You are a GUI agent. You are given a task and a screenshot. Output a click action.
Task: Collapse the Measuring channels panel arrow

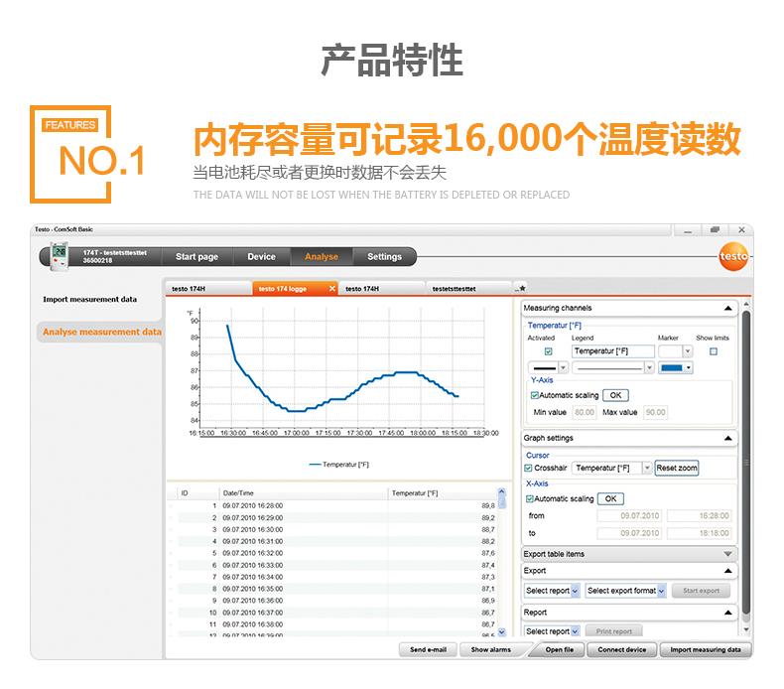click(x=728, y=308)
